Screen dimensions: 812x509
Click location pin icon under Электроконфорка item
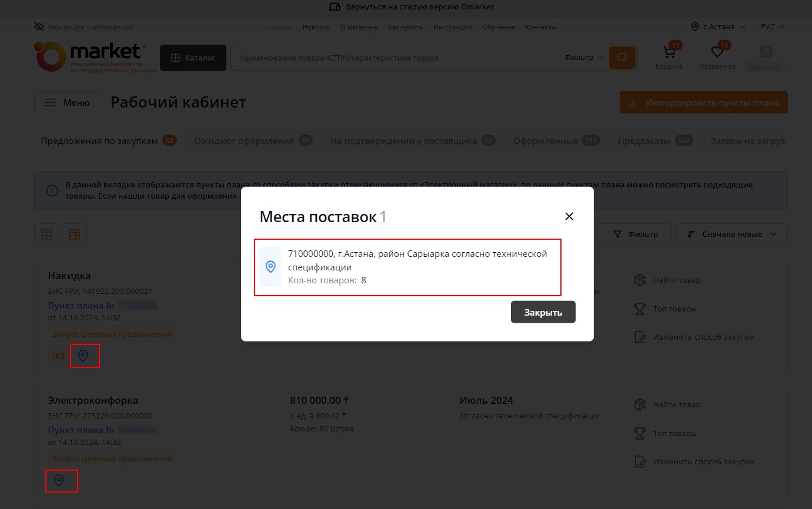click(59, 481)
